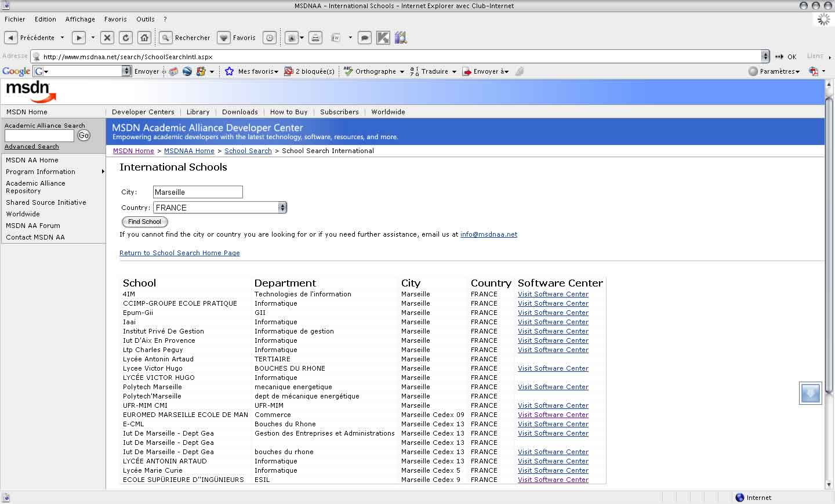
Task: Open the address bar URL dropdown
Action: tap(765, 56)
